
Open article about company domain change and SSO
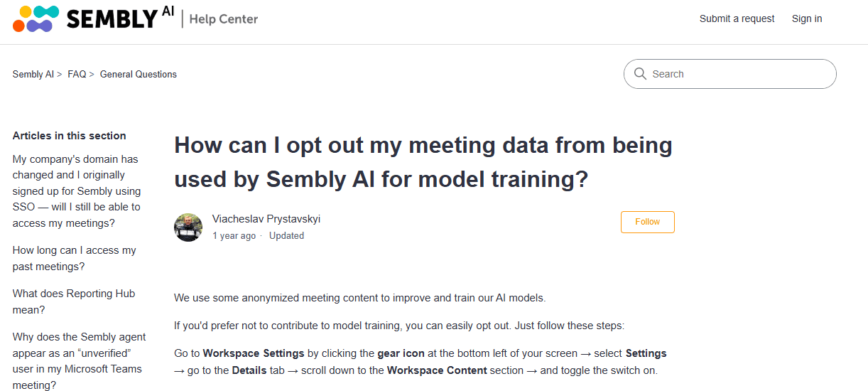(77, 191)
